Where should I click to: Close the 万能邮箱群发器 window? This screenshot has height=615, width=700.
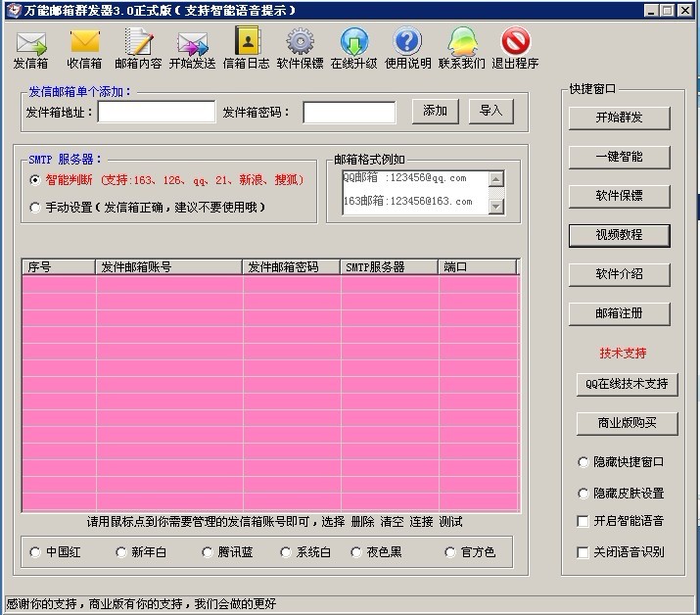point(684,10)
